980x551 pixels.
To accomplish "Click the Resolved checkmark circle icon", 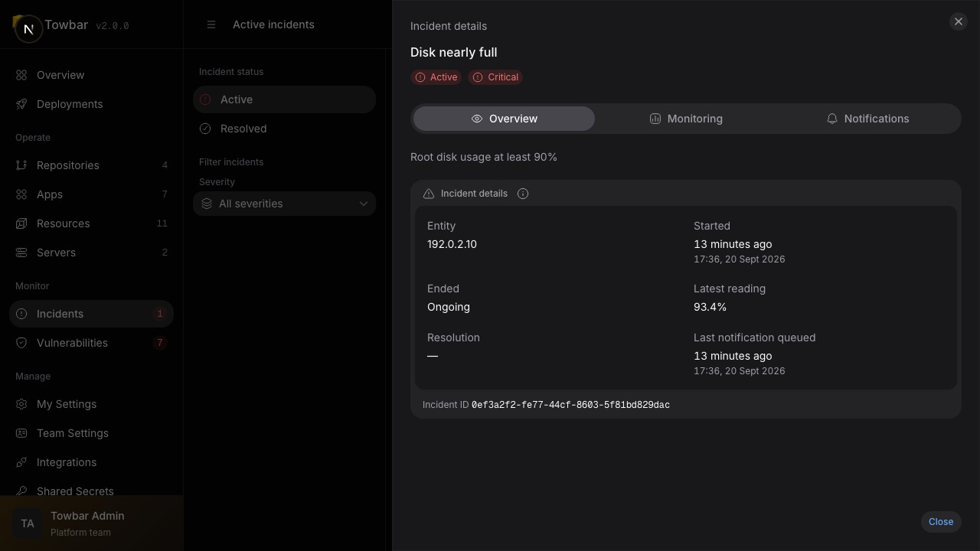I will 205,129.
